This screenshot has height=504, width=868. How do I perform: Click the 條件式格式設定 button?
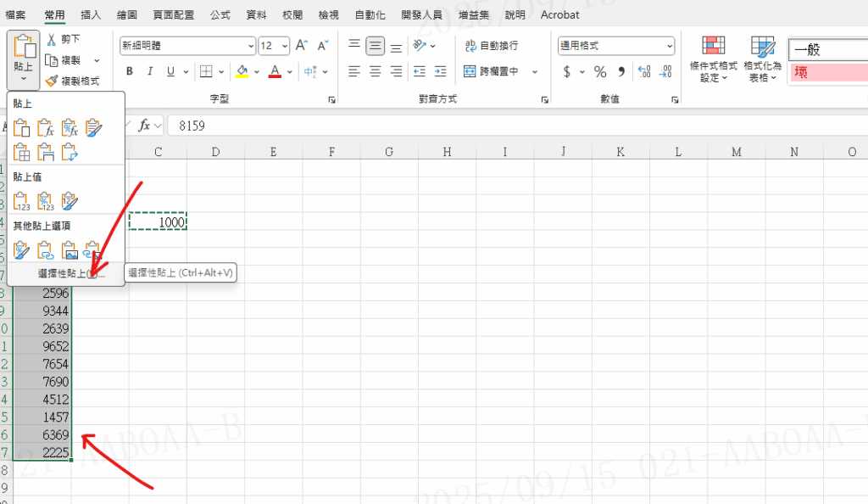[713, 58]
